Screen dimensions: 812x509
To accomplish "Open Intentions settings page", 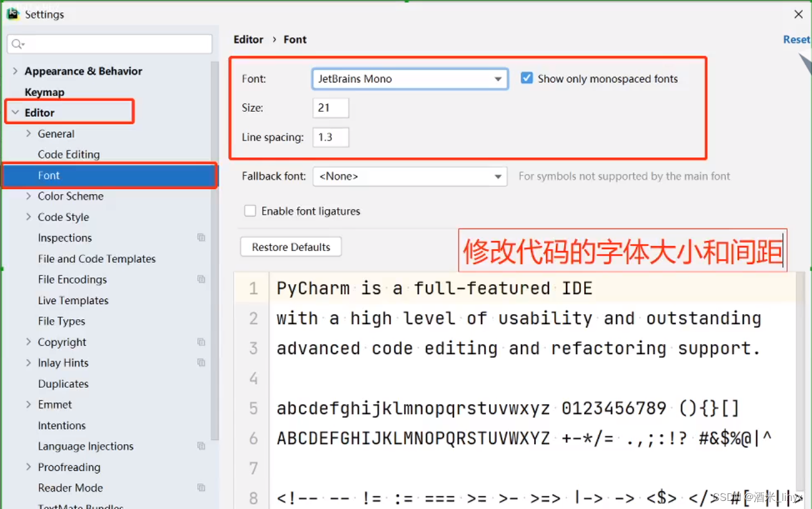I will pyautogui.click(x=62, y=425).
